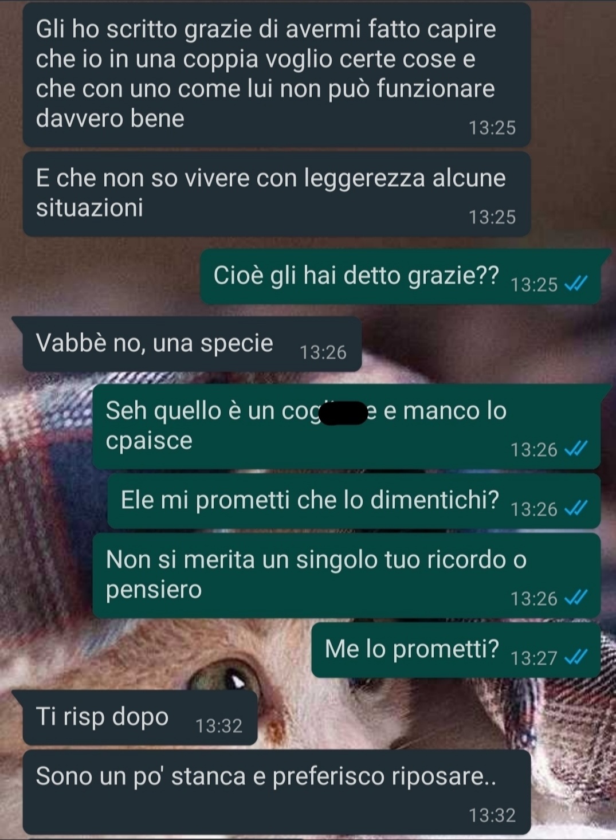
Task: Select the 'Ti risp dopo' message
Action: tap(140, 717)
